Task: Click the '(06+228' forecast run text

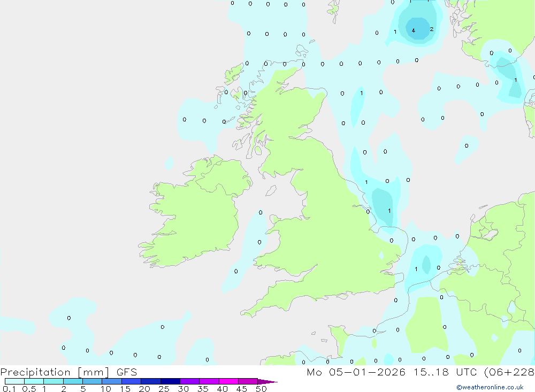Action: click(509, 372)
